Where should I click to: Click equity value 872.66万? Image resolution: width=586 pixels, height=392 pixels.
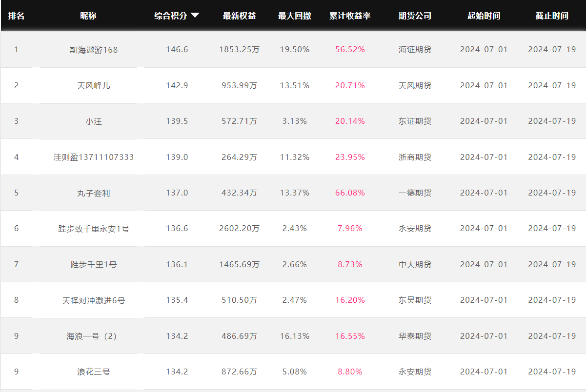239,372
